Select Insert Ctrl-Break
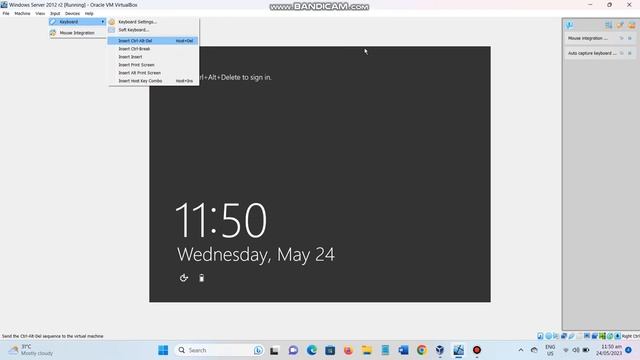Viewport: 640px width, 360px height. [x=153, y=49]
